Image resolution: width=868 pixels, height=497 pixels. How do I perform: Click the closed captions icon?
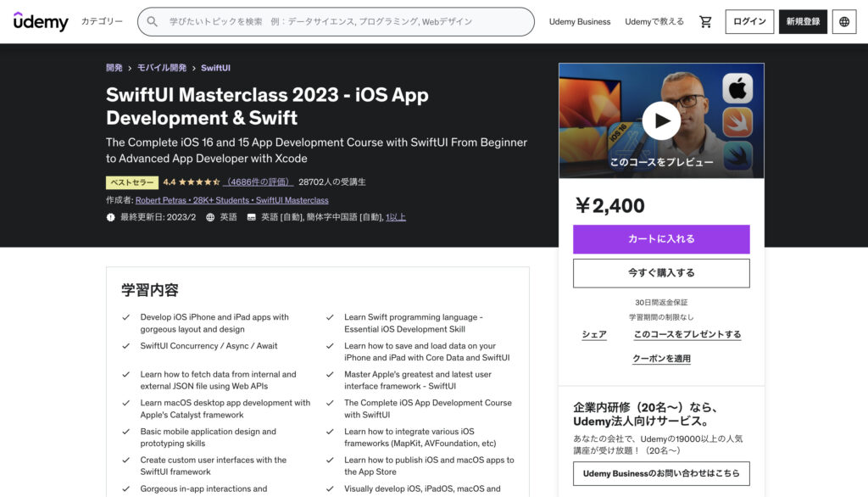(251, 217)
